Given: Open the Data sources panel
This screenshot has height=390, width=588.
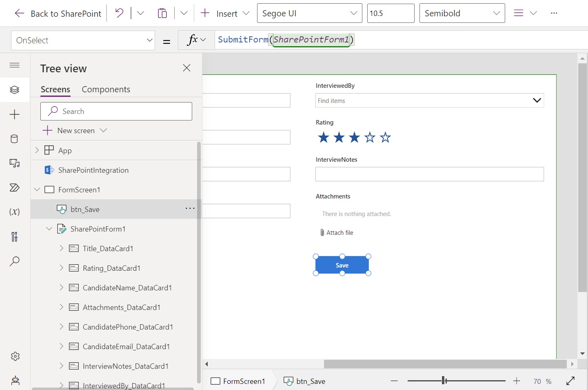Looking at the screenshot, I should coord(15,139).
